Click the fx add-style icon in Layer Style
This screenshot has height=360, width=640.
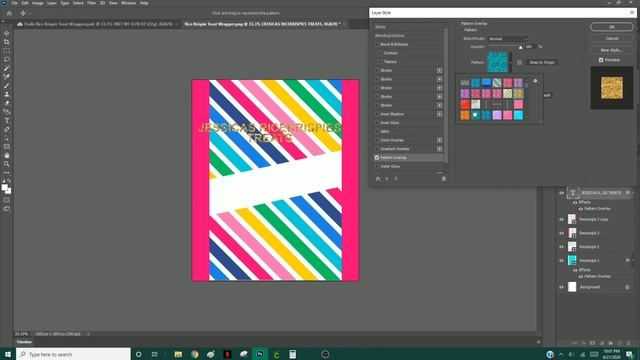[378, 179]
